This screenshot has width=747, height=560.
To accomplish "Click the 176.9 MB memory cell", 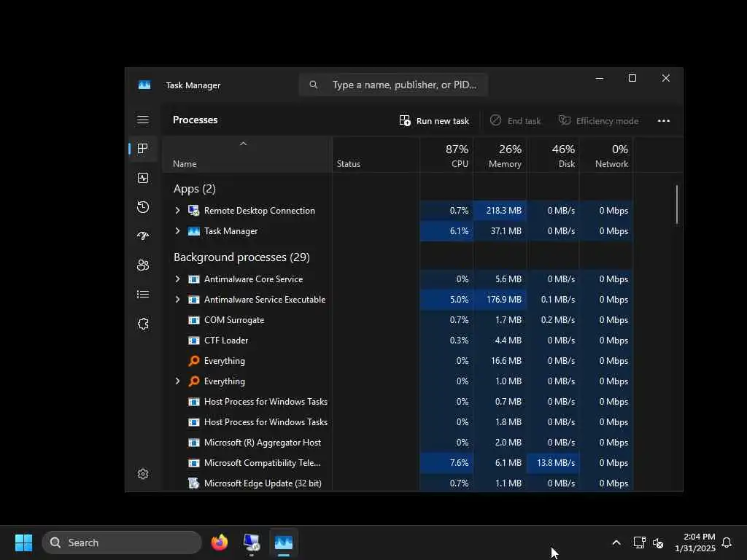I will [500, 300].
